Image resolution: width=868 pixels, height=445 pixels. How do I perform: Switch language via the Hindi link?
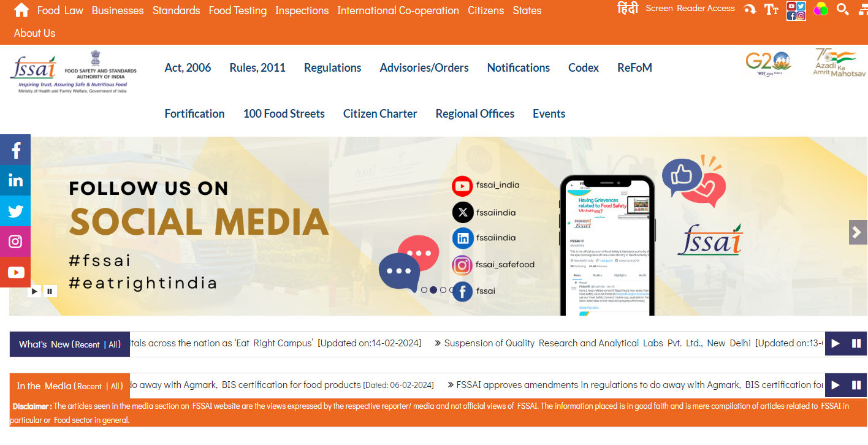[627, 9]
